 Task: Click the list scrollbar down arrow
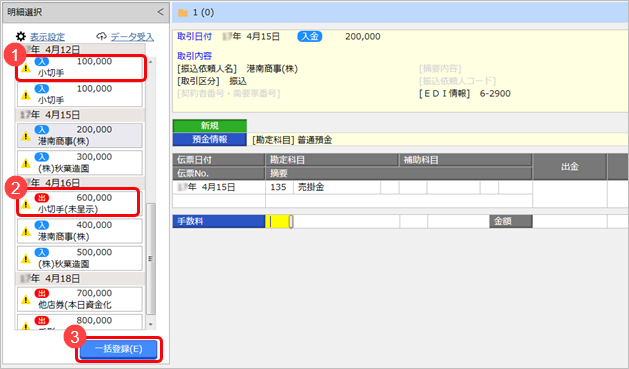click(151, 324)
